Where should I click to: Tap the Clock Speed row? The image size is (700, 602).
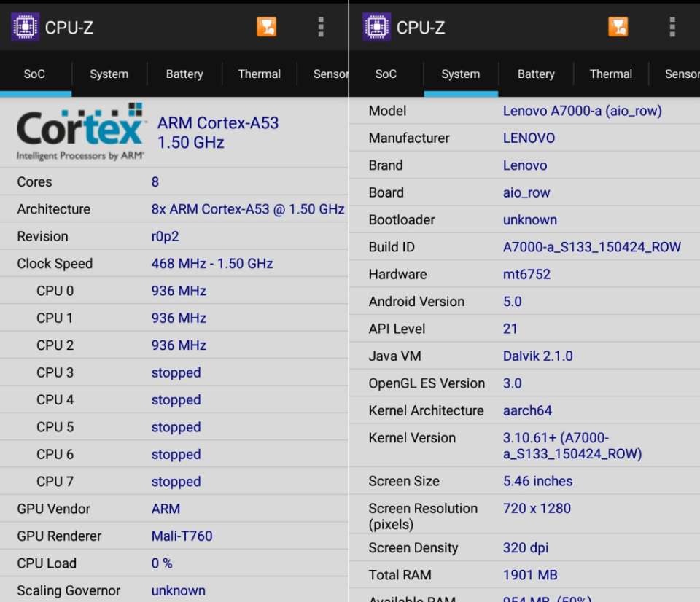pyautogui.click(x=174, y=263)
